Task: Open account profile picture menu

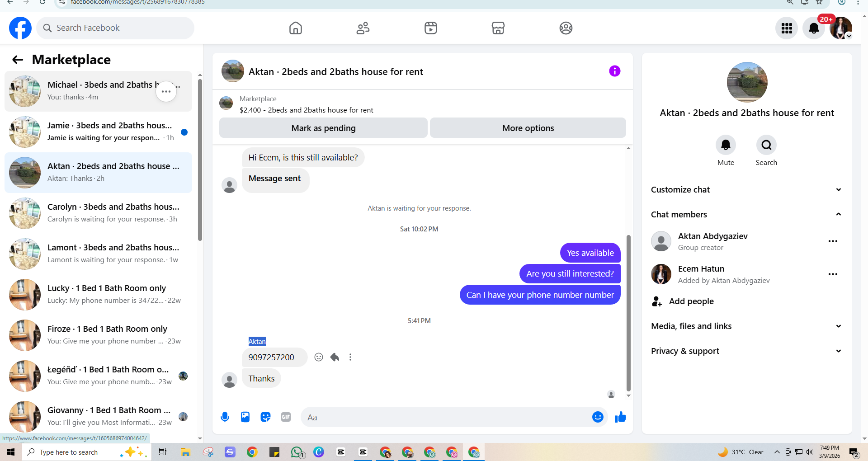Action: coord(841,28)
